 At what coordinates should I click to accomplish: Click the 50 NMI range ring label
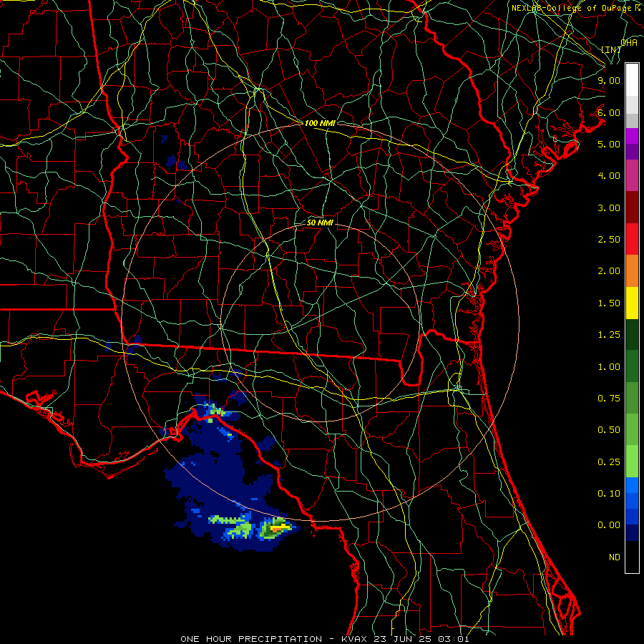320,223
